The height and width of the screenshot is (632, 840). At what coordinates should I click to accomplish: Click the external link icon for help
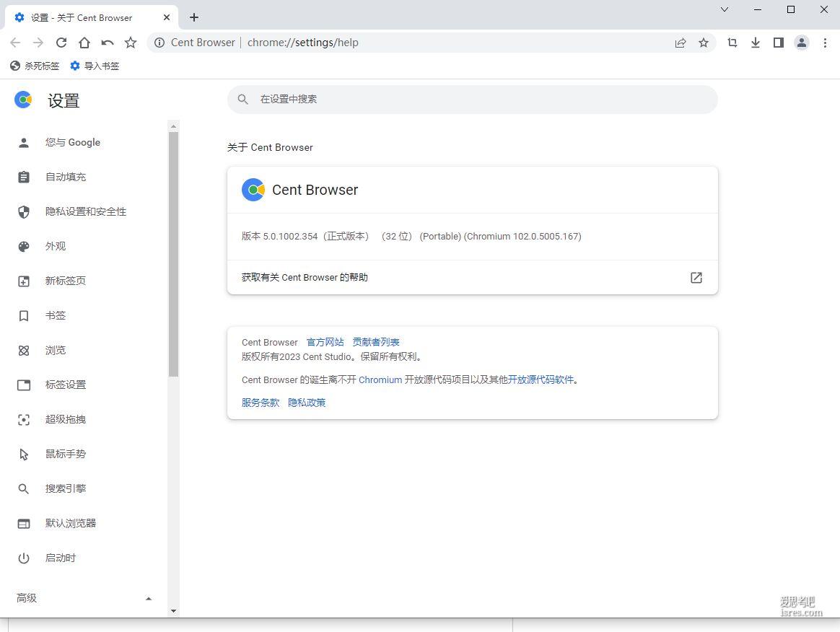(x=696, y=278)
